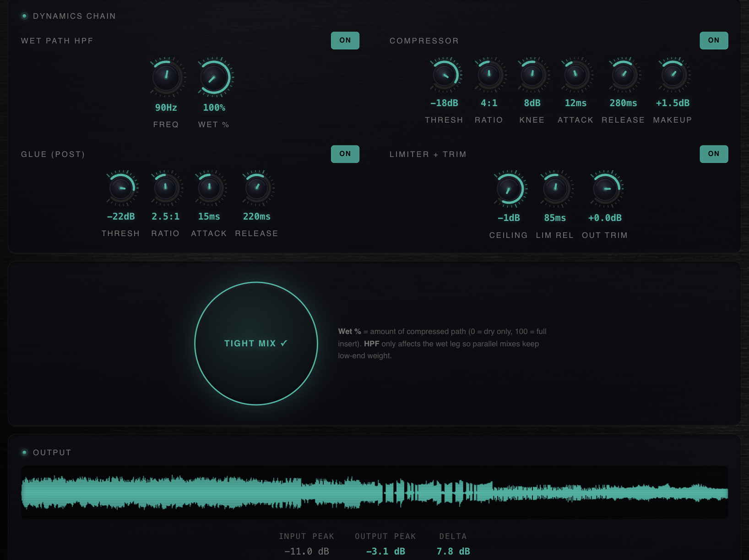Click the Output waveform display
This screenshot has width=749, height=560.
(374, 492)
